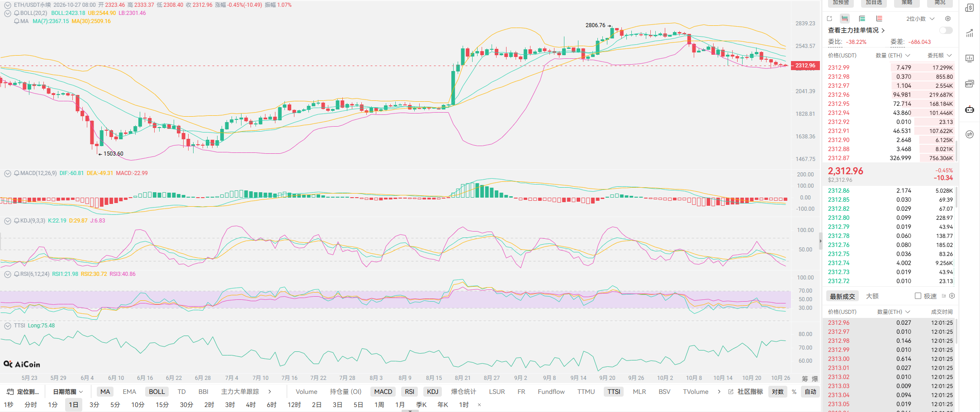Select the 1周 timeframe
Image resolution: width=980 pixels, height=412 pixels.
click(x=379, y=405)
